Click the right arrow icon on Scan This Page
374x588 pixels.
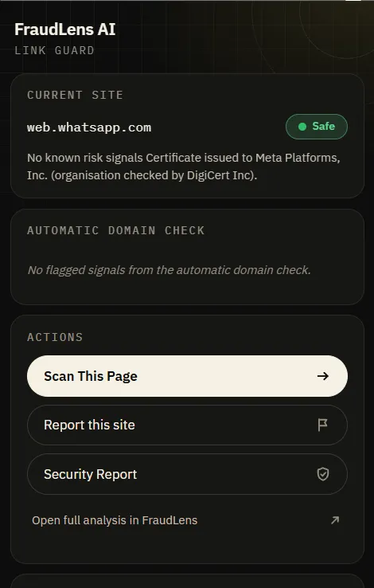323,376
